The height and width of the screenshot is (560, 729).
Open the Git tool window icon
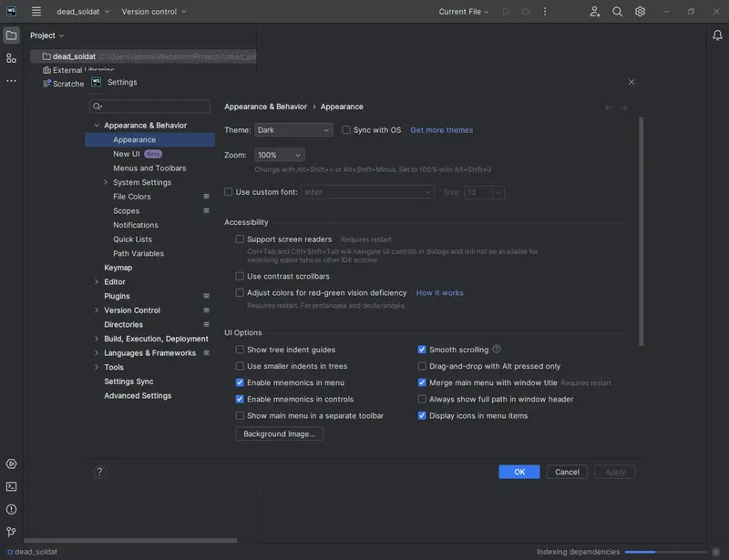(11, 532)
